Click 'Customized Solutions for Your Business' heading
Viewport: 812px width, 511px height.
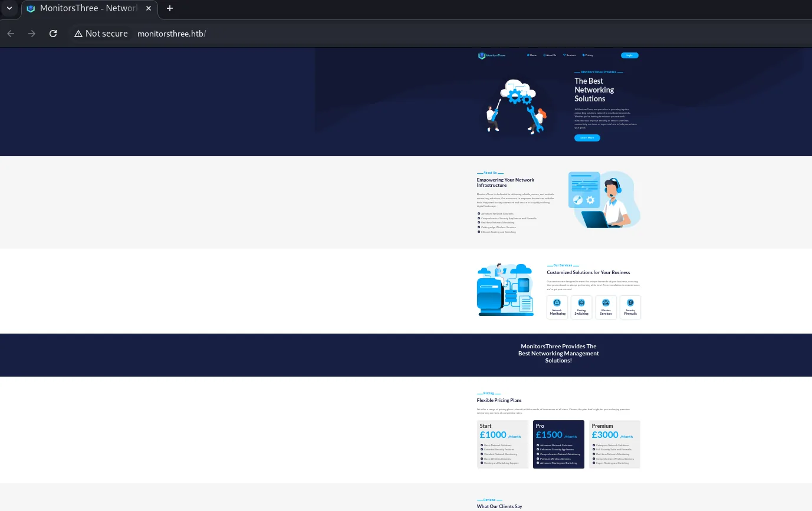tap(589, 272)
